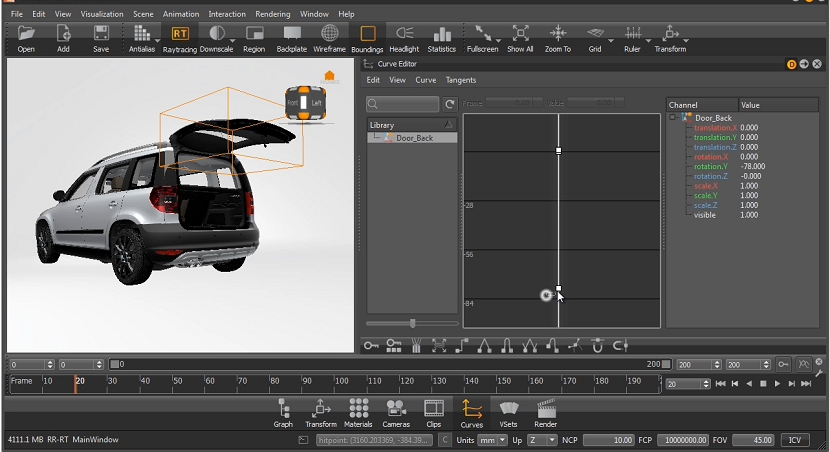Open the Tangents menu in Curve Editor

(x=460, y=80)
